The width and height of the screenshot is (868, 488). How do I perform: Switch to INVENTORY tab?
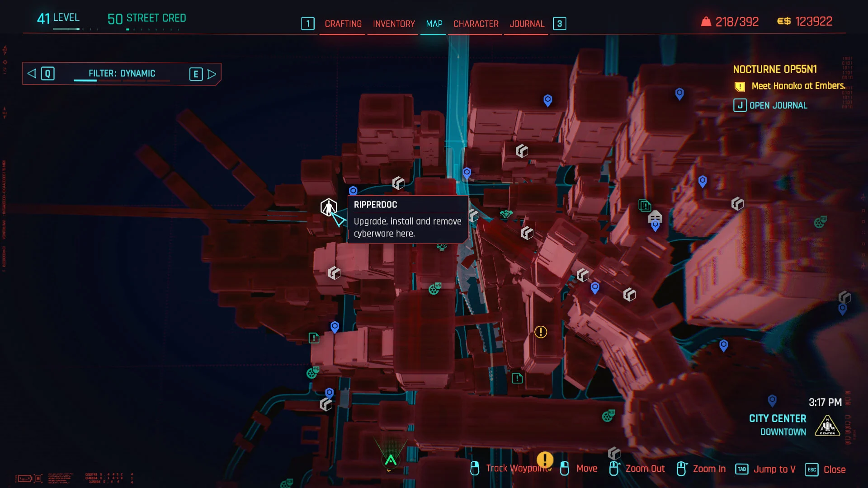click(x=393, y=24)
